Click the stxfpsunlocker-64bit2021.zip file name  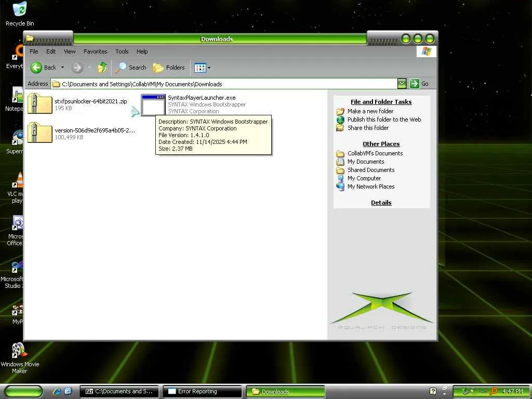(x=90, y=101)
